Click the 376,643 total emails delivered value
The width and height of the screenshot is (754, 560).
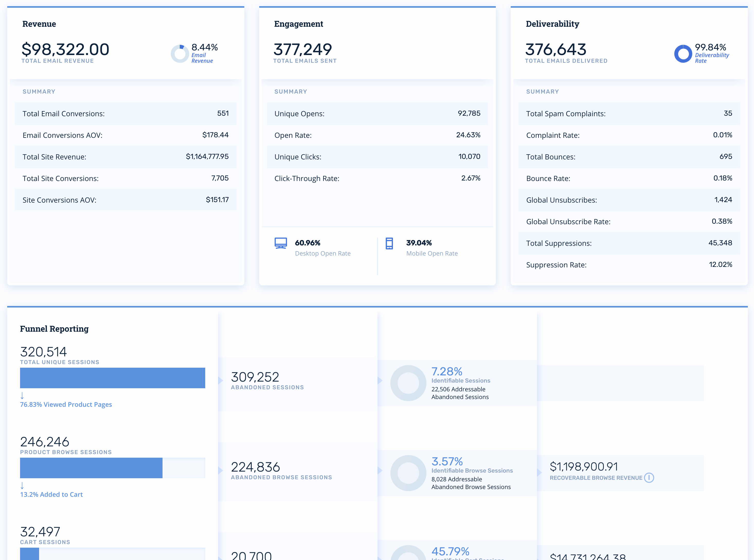coord(556,49)
